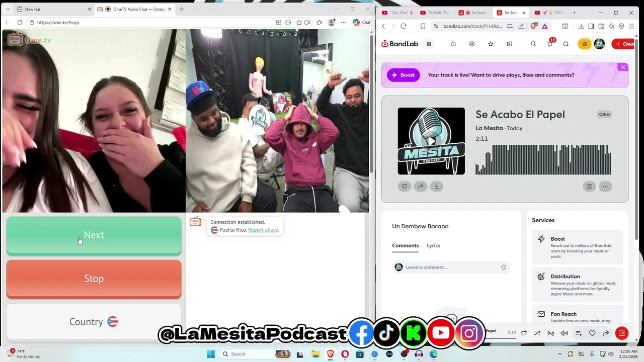This screenshot has width=644, height=362.
Task: Switch to the "Chu Chu" YouTube tab
Action: (397, 13)
